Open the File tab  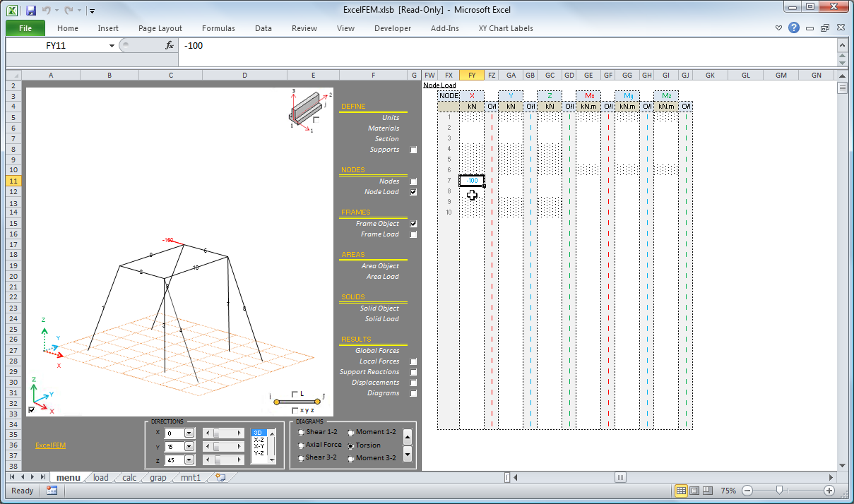tap(25, 28)
